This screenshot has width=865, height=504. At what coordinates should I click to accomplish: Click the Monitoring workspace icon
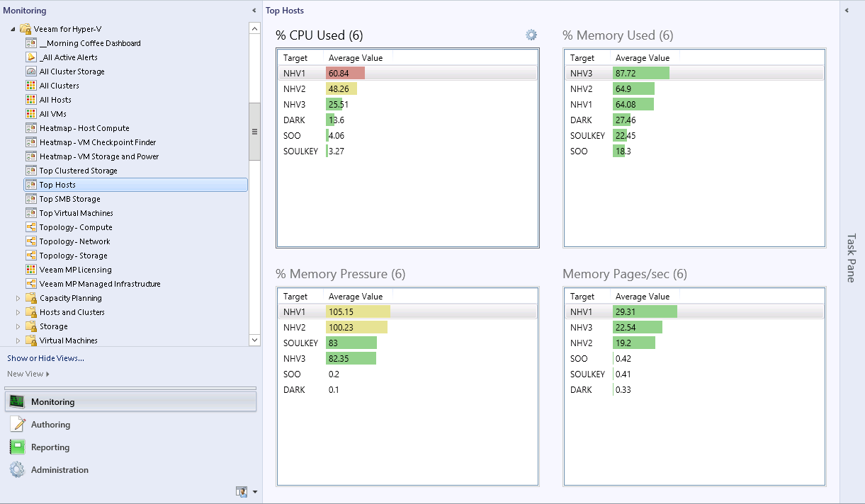point(17,401)
